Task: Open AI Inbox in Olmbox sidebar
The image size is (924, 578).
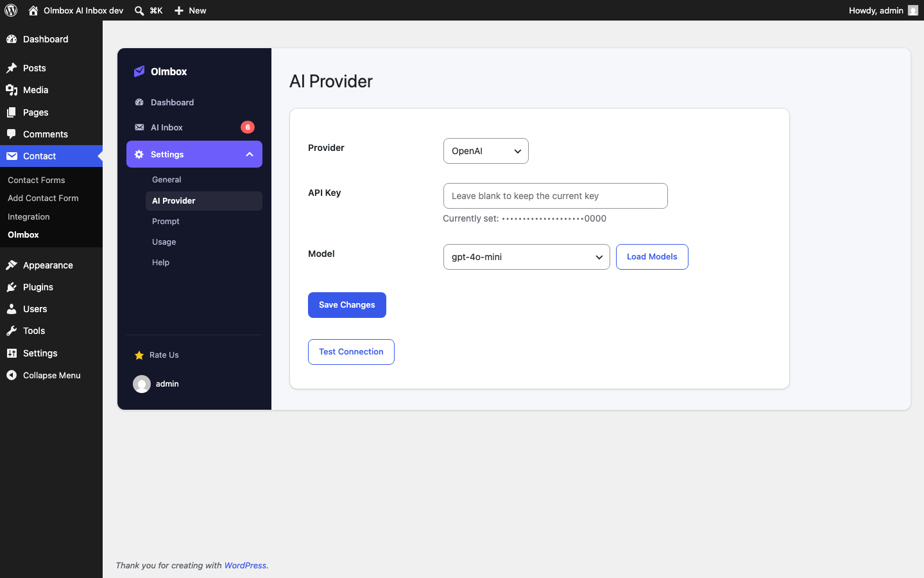Action: (x=167, y=127)
